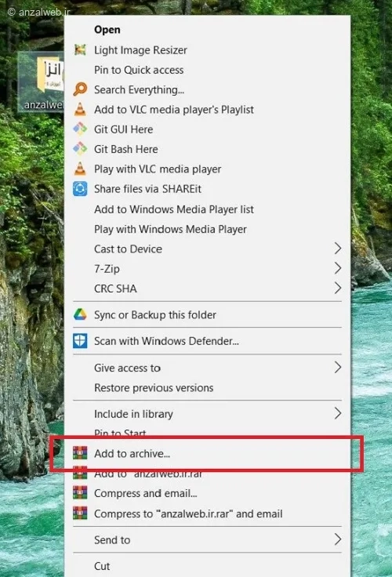The width and height of the screenshot is (392, 577).
Task: Select Compress and email... entry
Action: tap(208, 493)
